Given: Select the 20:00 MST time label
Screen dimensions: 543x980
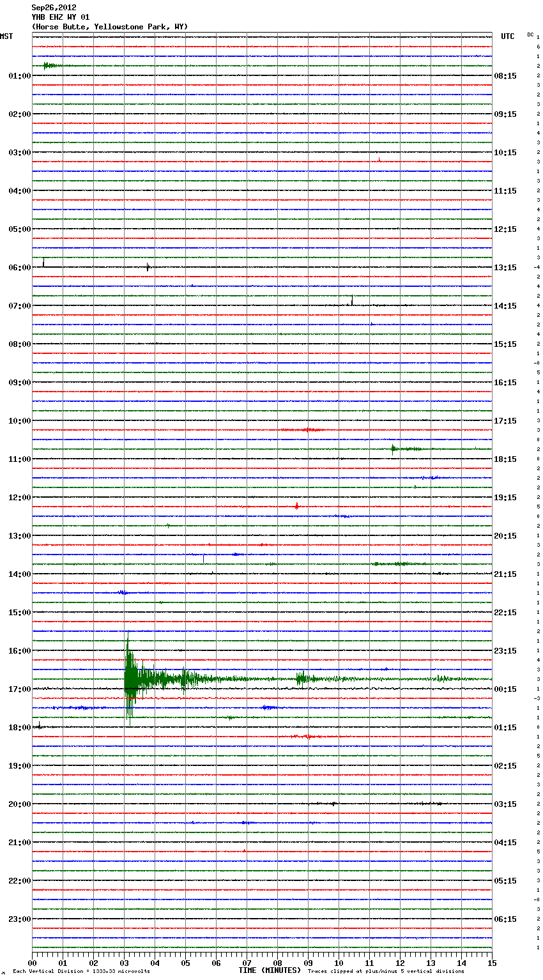Looking at the screenshot, I should [20, 804].
